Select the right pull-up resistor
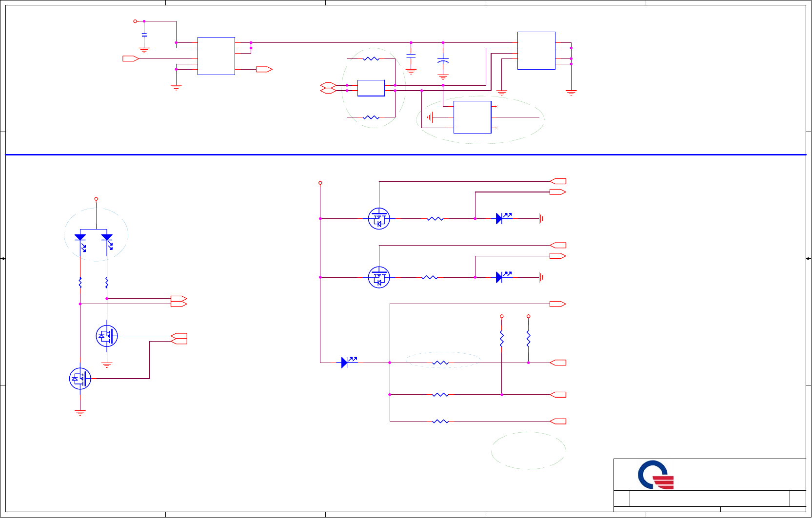The image size is (812, 518). point(528,339)
